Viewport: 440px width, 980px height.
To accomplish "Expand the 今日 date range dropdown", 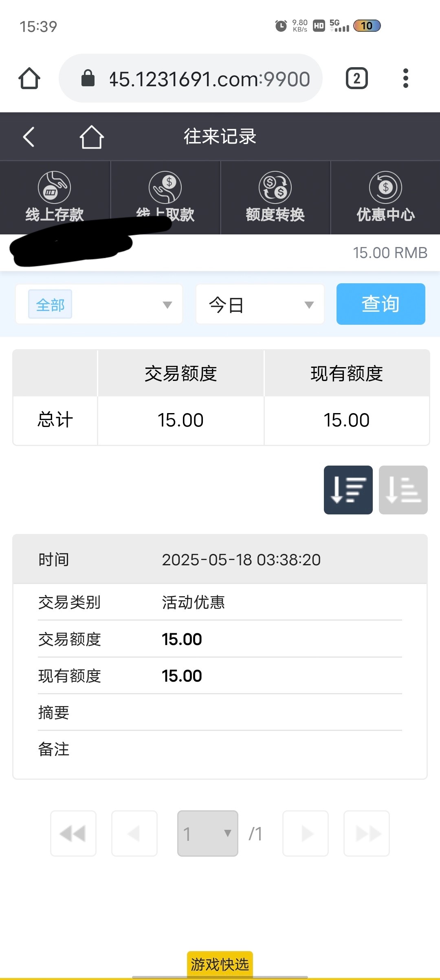I will 260,304.
